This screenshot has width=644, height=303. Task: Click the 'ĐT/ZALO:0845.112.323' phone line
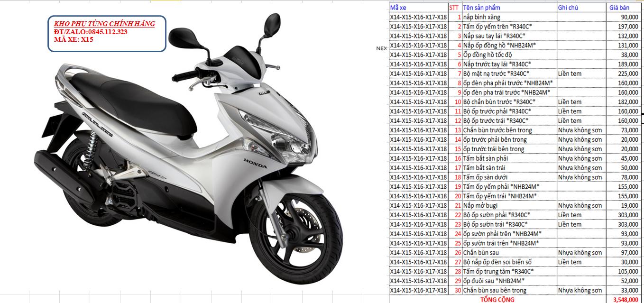click(90, 32)
